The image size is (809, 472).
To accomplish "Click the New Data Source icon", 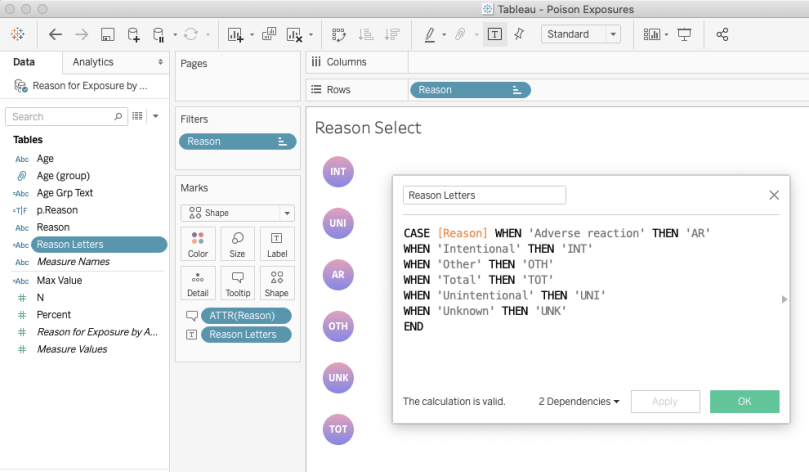I will tap(133, 34).
